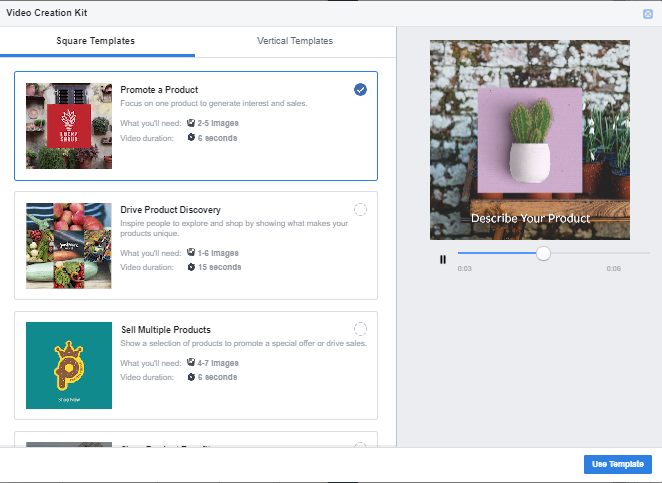Click the '2-5 Images' requirement text
Viewport: 662px width, 483px height.
click(218, 123)
